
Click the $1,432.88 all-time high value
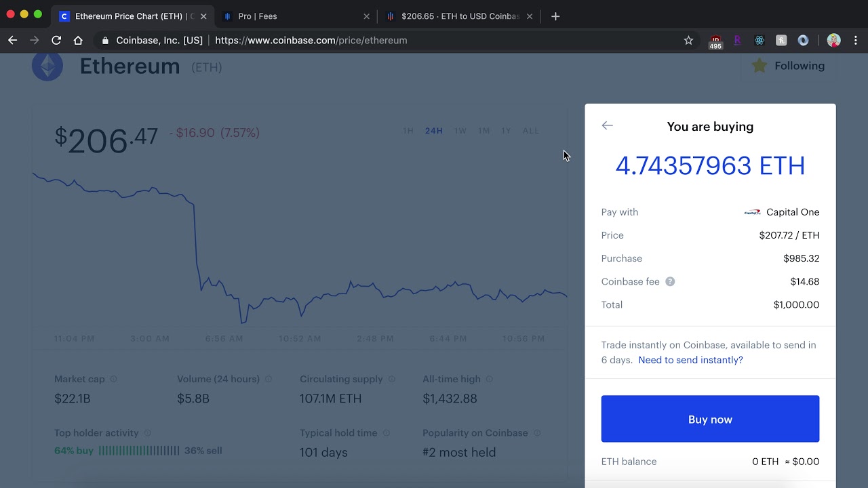pyautogui.click(x=450, y=399)
